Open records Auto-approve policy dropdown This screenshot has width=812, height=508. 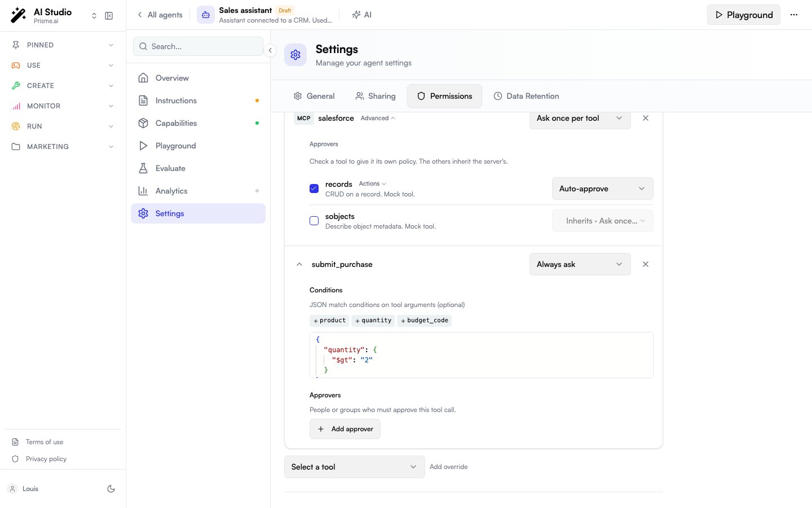(602, 189)
